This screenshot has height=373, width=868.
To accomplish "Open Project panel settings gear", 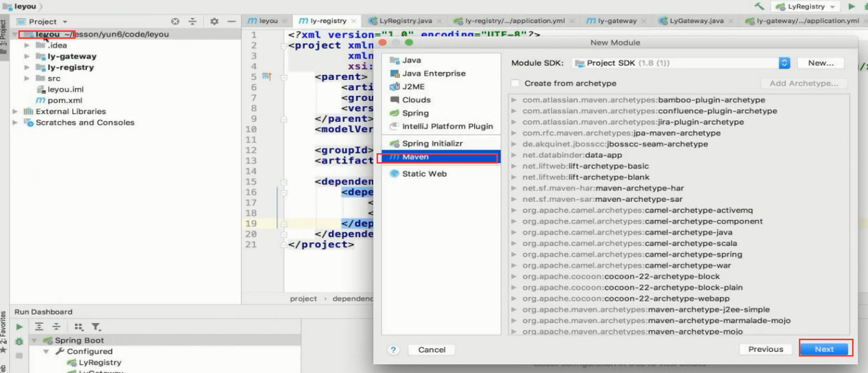I will point(214,21).
